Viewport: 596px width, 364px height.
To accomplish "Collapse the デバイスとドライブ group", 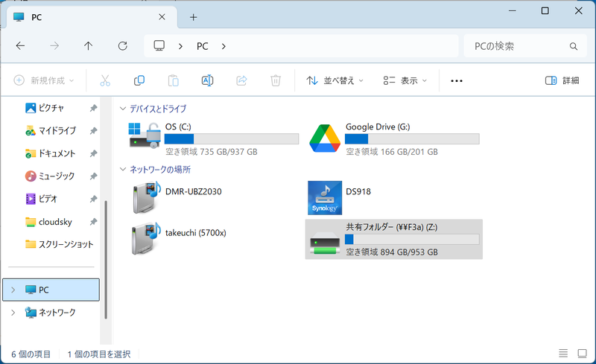I will (x=123, y=109).
